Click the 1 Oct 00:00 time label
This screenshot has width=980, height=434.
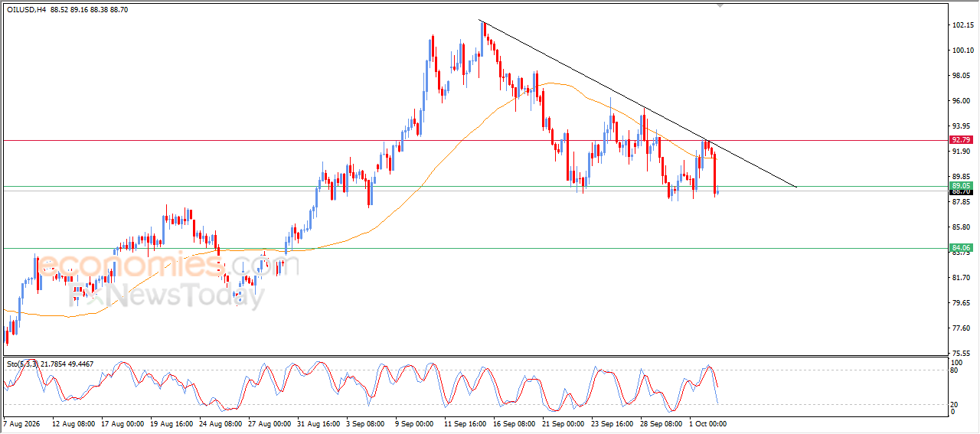click(x=707, y=423)
